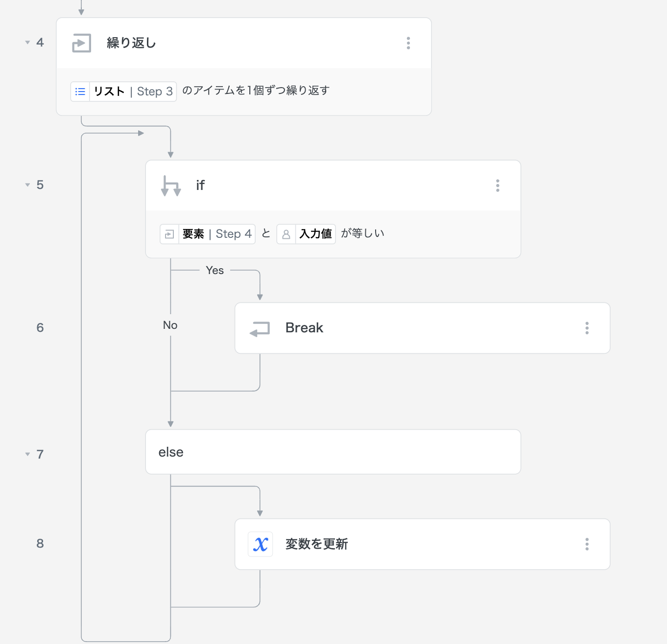Collapse step 7 using its triangle
The height and width of the screenshot is (644, 667).
point(27,454)
